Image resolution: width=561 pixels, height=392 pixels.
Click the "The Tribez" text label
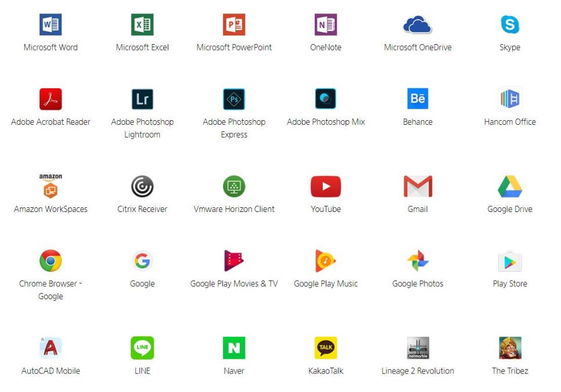[x=510, y=371]
